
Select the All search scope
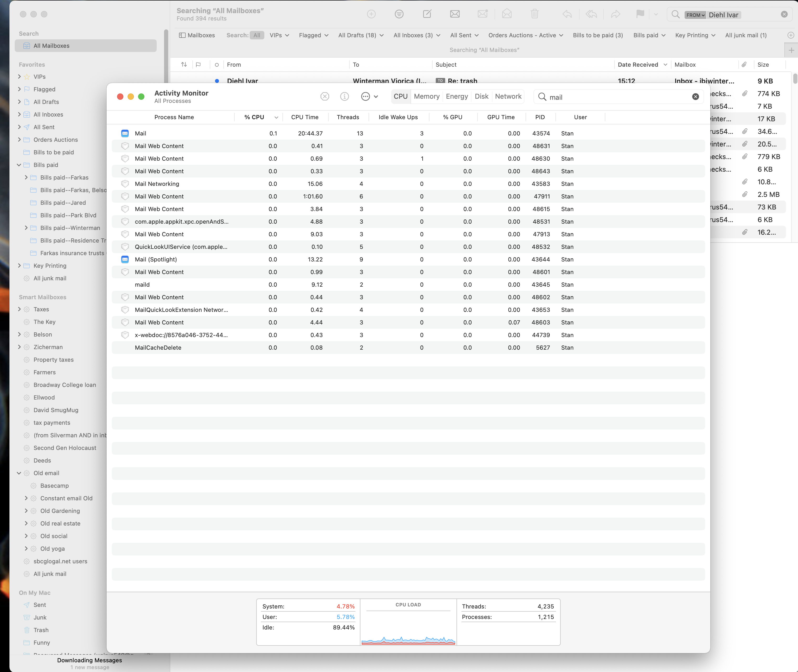coord(257,35)
